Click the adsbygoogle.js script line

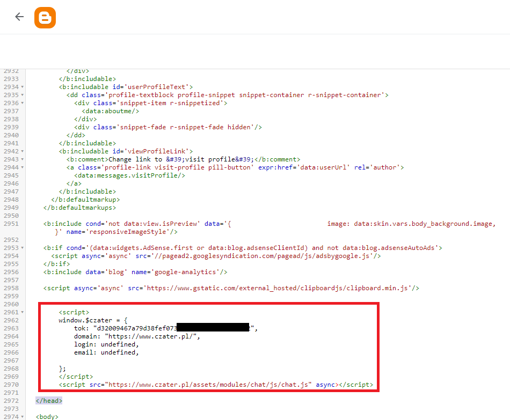[x=216, y=256]
